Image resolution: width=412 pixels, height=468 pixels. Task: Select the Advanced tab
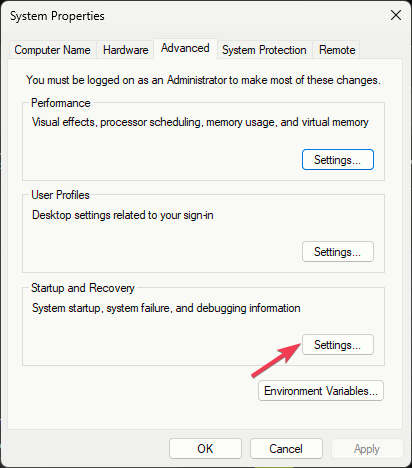point(185,48)
